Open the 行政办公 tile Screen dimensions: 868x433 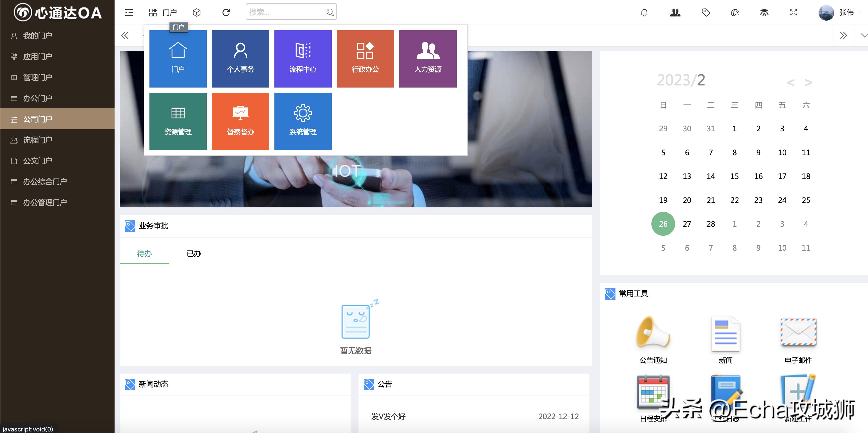[365, 59]
